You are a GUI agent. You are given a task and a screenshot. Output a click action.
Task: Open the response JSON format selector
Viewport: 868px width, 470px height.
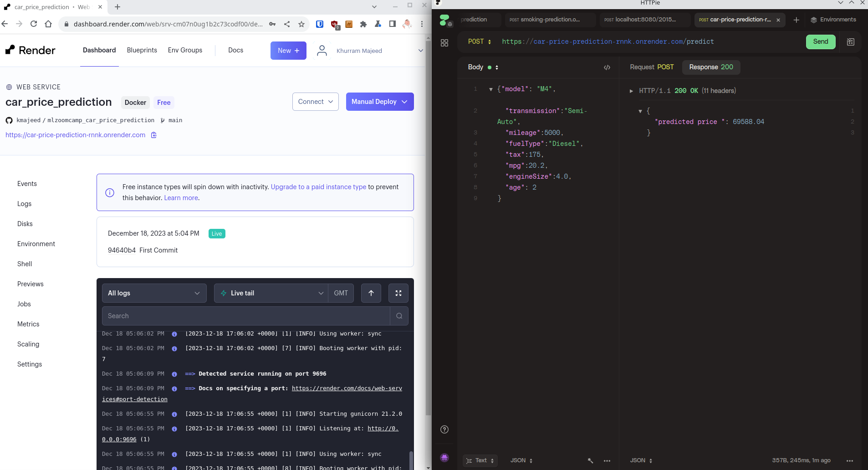click(641, 460)
